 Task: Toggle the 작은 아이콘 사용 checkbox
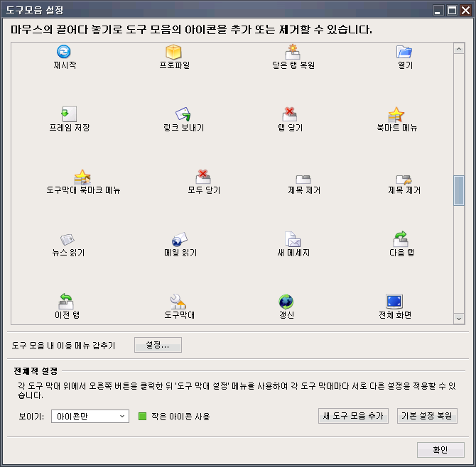click(142, 416)
